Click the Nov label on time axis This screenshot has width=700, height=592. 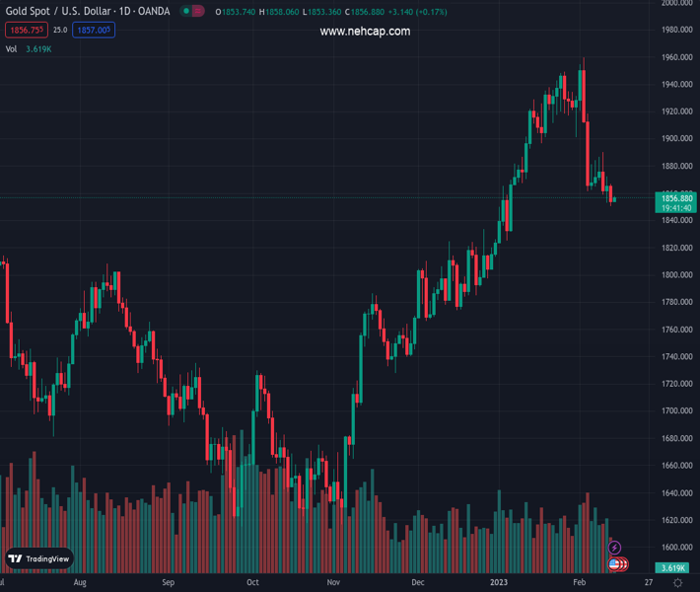[x=333, y=583]
